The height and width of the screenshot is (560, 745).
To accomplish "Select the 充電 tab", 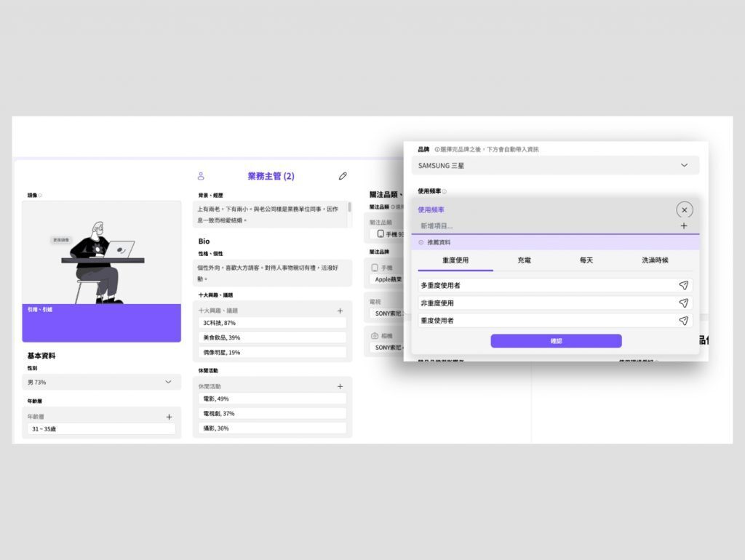I will point(524,260).
